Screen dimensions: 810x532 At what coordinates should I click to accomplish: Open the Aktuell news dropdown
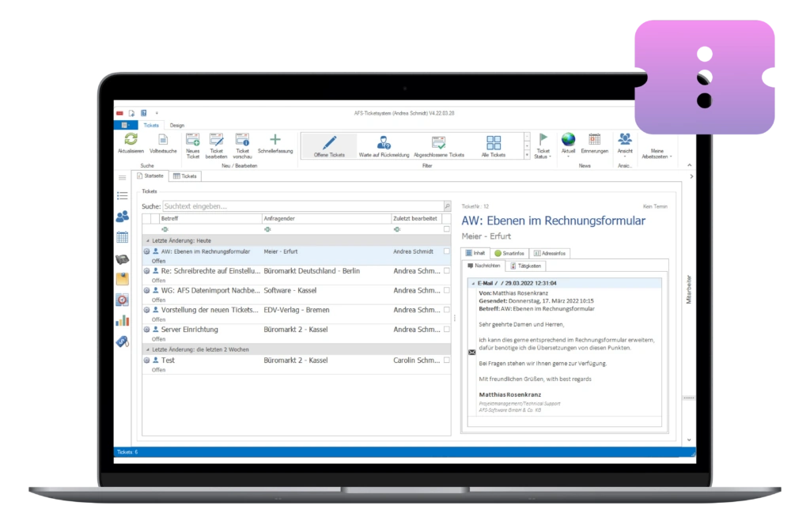[568, 146]
